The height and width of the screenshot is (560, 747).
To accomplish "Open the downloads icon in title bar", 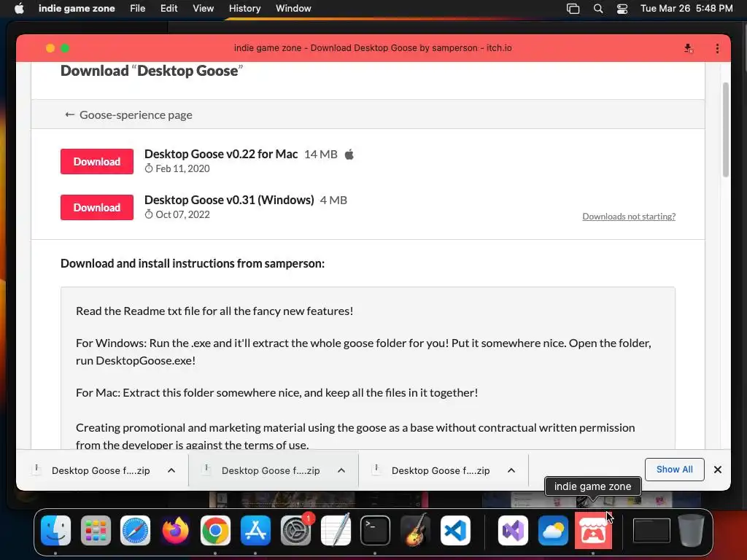I will click(x=688, y=48).
